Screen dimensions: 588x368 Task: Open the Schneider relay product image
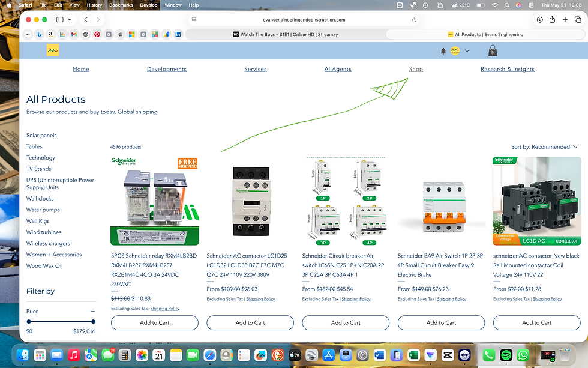[x=155, y=202]
